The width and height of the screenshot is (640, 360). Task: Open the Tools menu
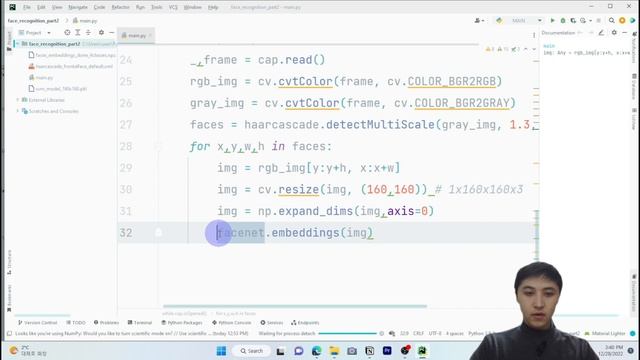coord(157,7)
